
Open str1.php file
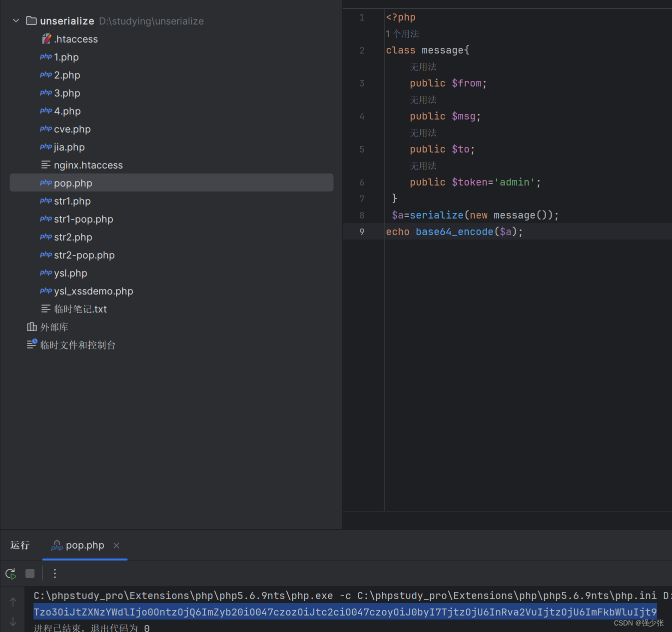click(72, 201)
